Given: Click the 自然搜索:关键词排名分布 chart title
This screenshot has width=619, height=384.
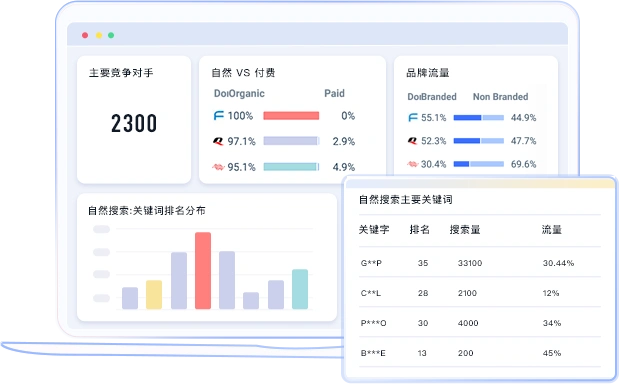Looking at the screenshot, I should (146, 210).
